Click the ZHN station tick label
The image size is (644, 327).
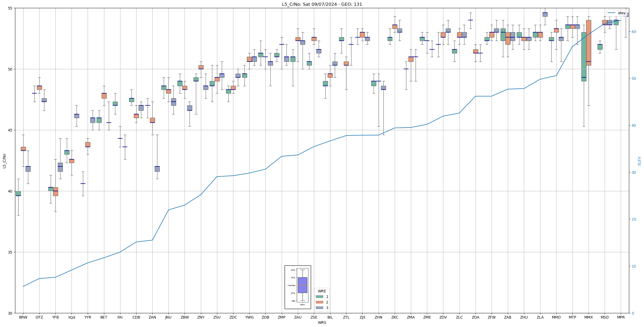coord(379,317)
